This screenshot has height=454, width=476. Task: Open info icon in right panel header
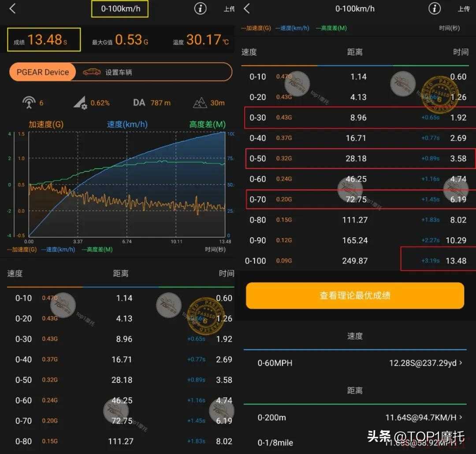coord(435,8)
